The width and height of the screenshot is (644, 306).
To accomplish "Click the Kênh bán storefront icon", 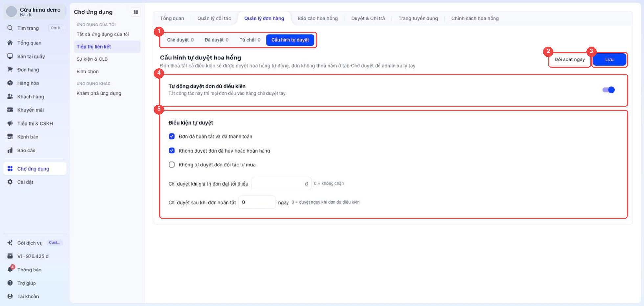I will pos(10,137).
